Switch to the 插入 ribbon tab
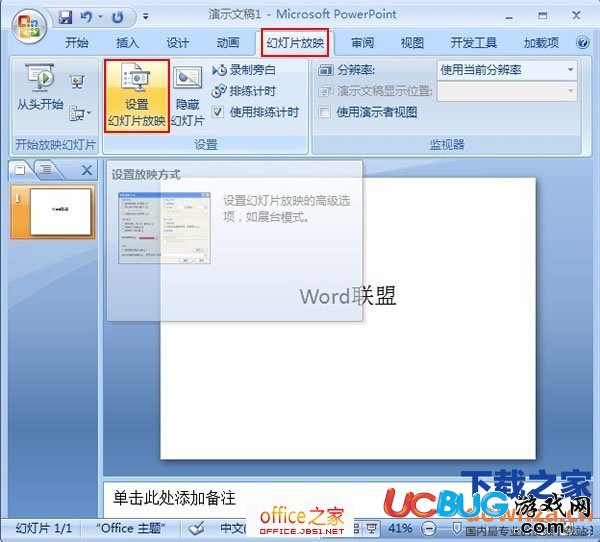The width and height of the screenshot is (600, 542). (127, 42)
